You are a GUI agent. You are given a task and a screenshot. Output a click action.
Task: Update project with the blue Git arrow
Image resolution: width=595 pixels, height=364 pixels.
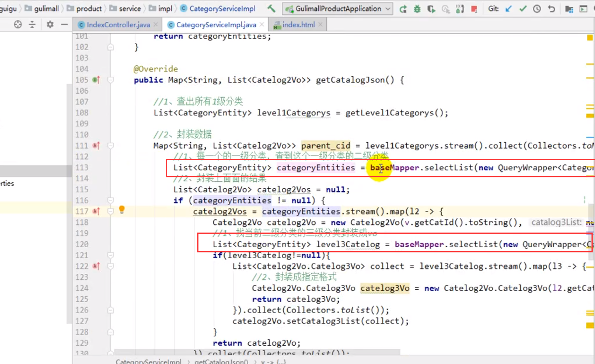point(509,9)
